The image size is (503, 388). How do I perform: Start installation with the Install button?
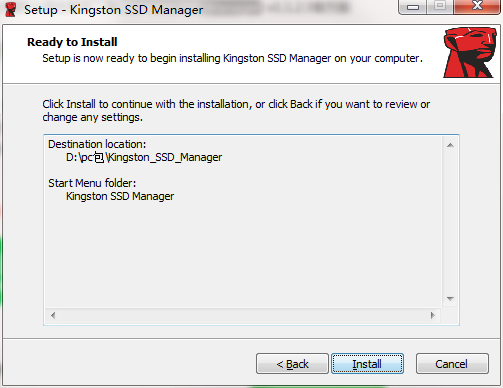tap(367, 364)
